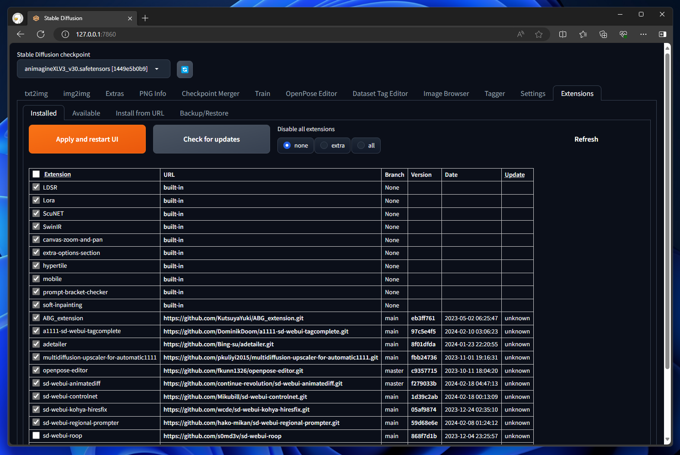Add the page to favorites using the star icon
Screen dimensions: 680x455
point(539,34)
